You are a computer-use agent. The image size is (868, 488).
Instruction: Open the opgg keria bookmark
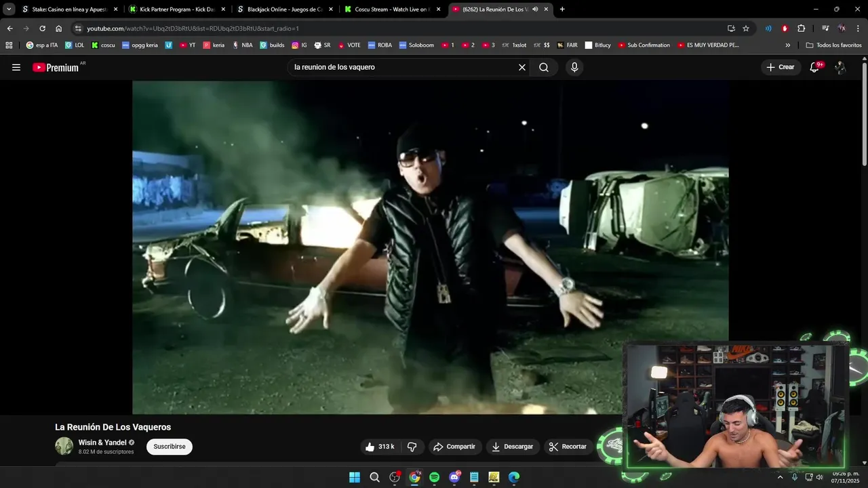[x=139, y=45]
